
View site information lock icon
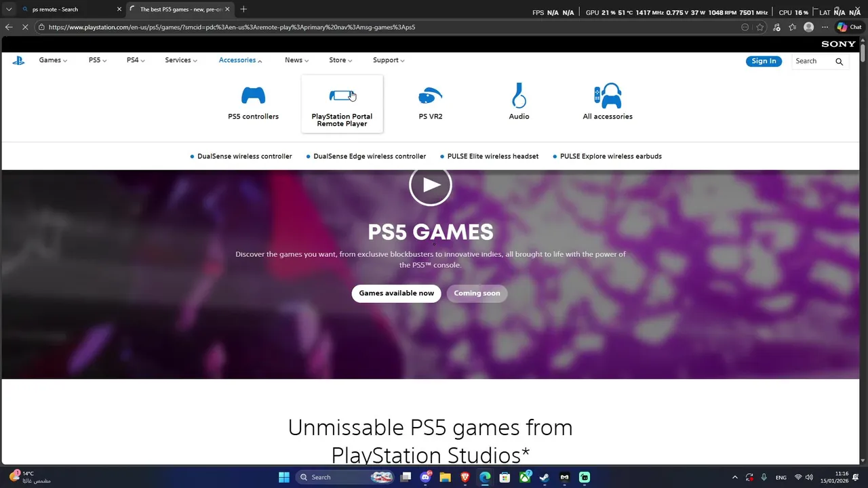pos(41,27)
